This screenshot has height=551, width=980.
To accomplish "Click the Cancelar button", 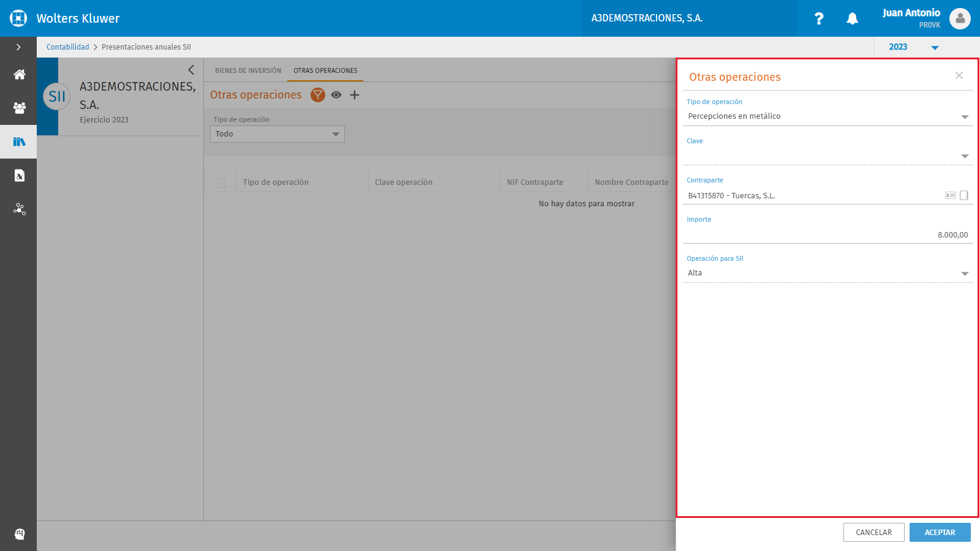I will (874, 533).
